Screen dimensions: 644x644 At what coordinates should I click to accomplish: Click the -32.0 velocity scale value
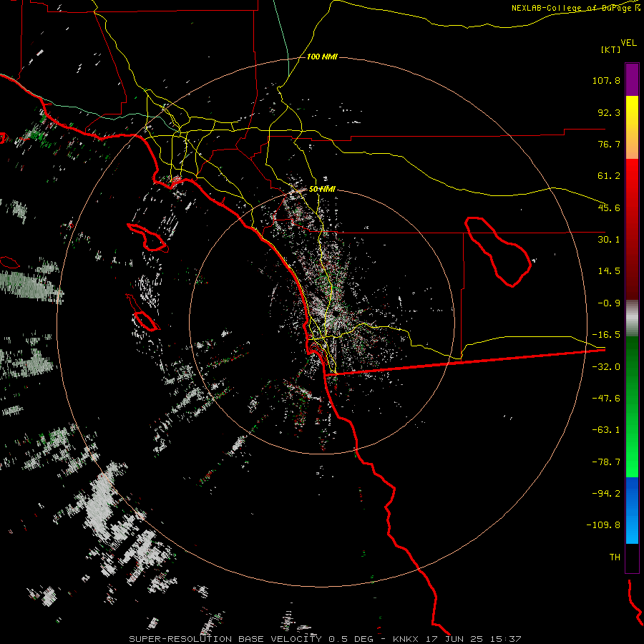tap(606, 367)
